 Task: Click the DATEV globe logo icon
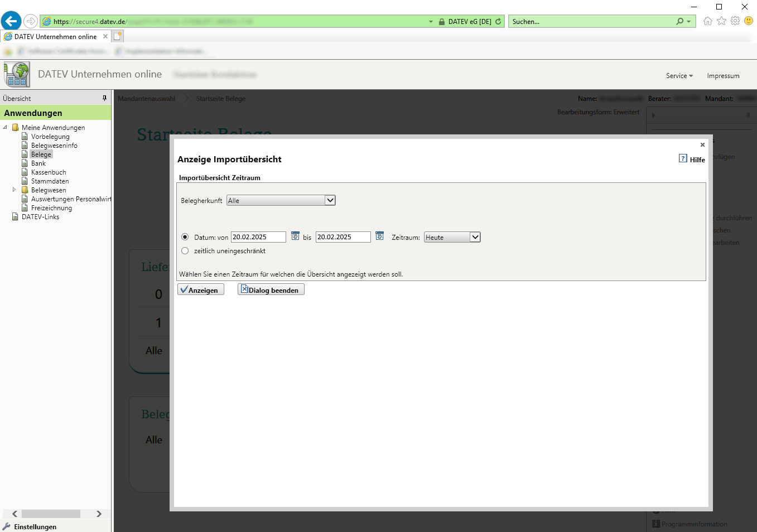coord(17,74)
